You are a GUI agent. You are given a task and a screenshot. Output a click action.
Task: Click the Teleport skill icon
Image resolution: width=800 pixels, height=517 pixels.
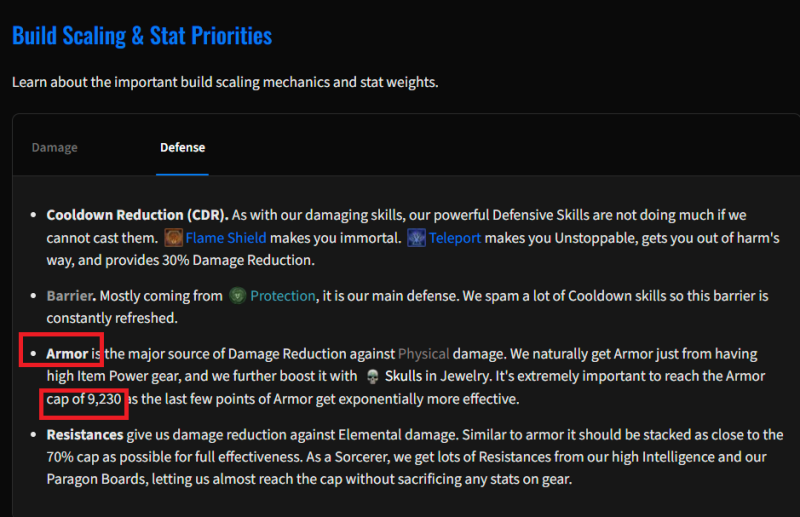click(416, 238)
